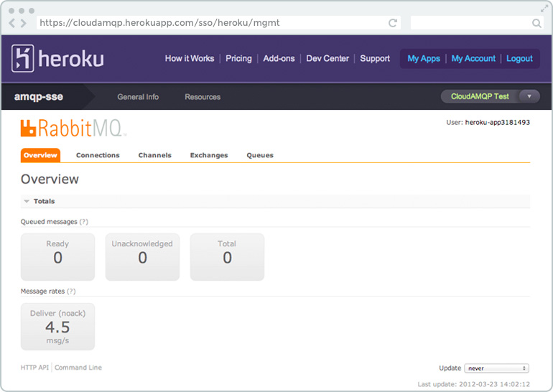Screen dimensions: 553x392
Task: Click the Heroku logo
Action: tap(57, 59)
